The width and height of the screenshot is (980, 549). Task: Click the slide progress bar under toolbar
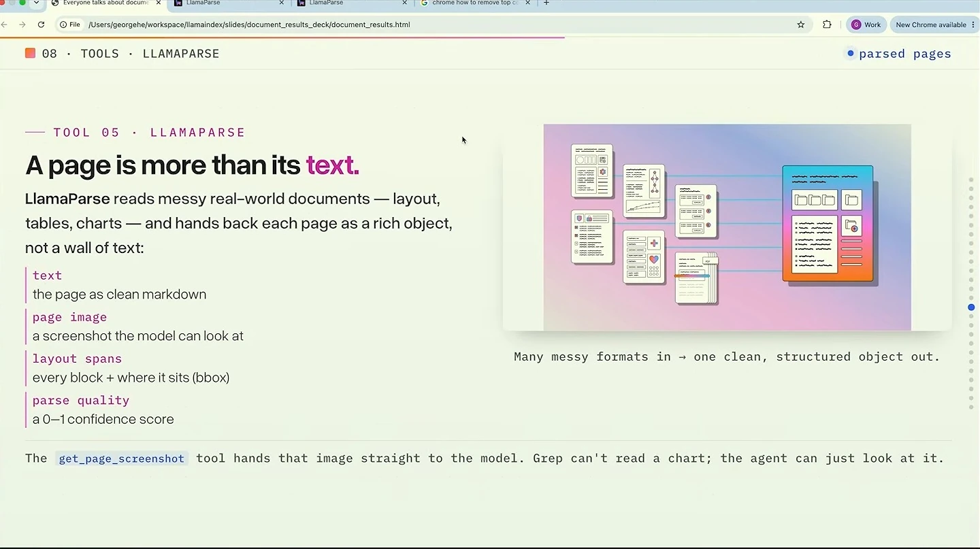[282, 37]
